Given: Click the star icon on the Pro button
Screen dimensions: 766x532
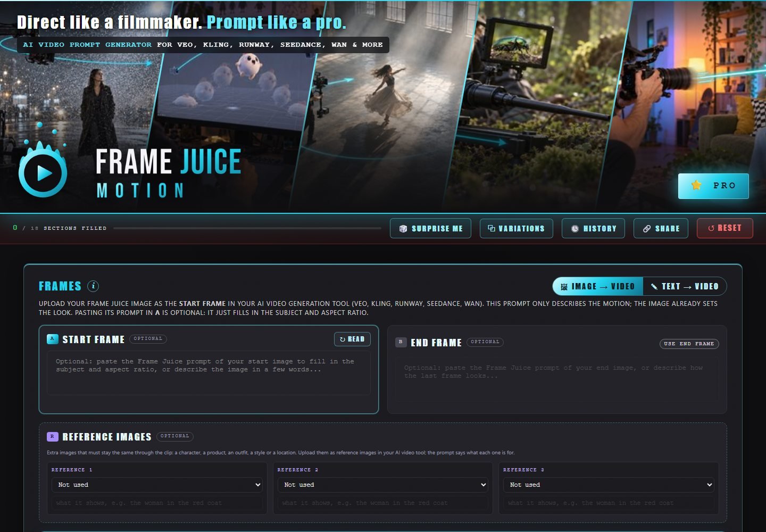Looking at the screenshot, I should pyautogui.click(x=696, y=186).
